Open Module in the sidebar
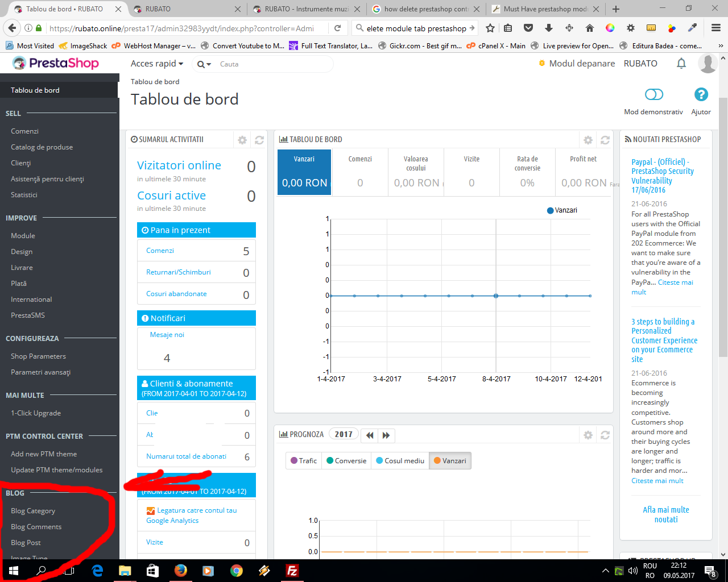 click(23, 236)
